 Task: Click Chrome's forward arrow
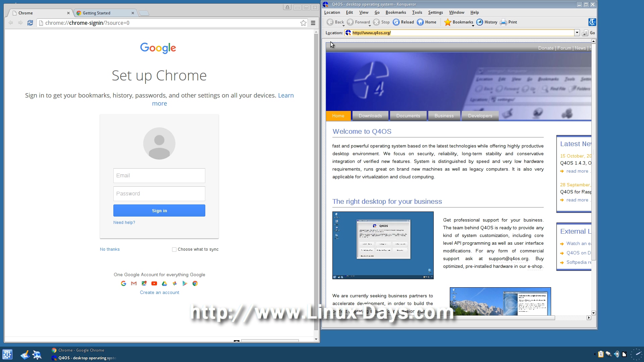click(20, 23)
